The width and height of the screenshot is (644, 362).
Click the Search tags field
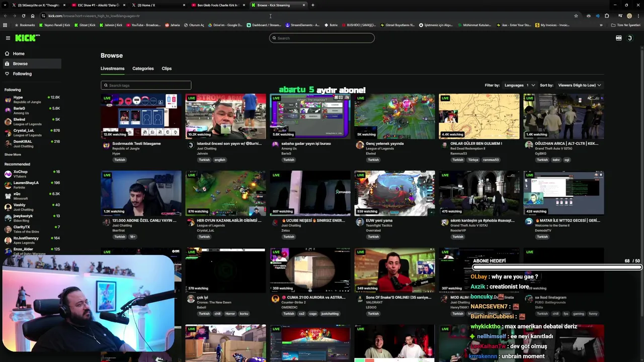click(146, 85)
